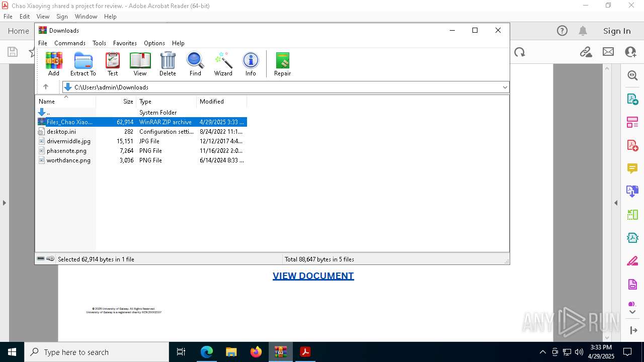Click Sign In in Acrobat Reader
This screenshot has height=362, width=644.
(617, 31)
